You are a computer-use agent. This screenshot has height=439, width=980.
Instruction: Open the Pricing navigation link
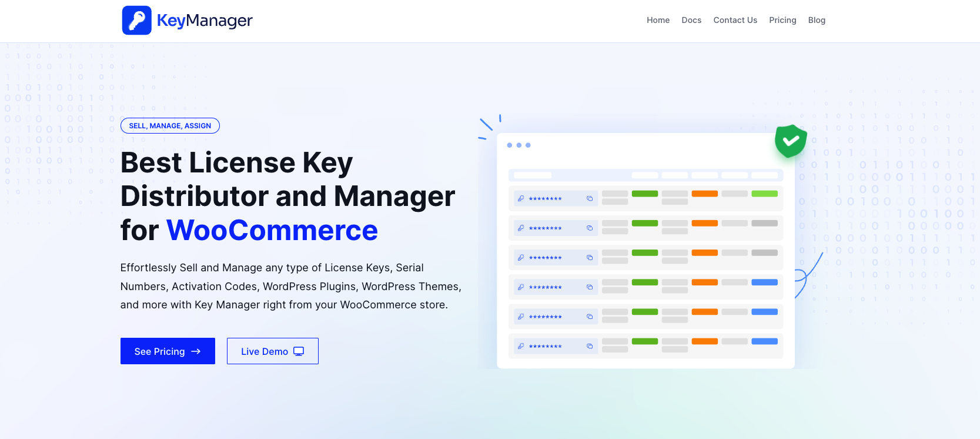[x=782, y=20]
